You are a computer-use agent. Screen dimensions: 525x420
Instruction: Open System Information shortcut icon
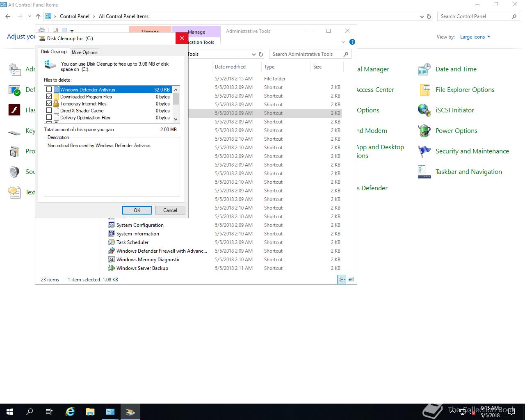[x=111, y=233]
